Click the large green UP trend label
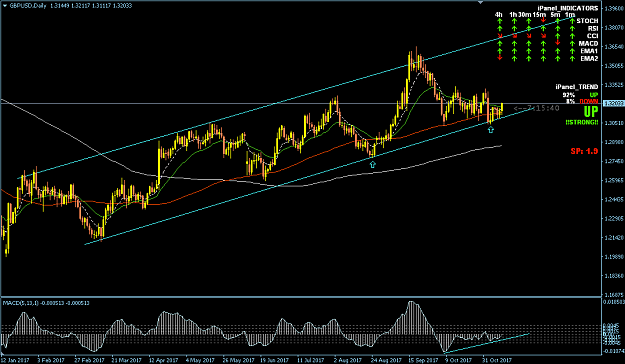 (591, 112)
